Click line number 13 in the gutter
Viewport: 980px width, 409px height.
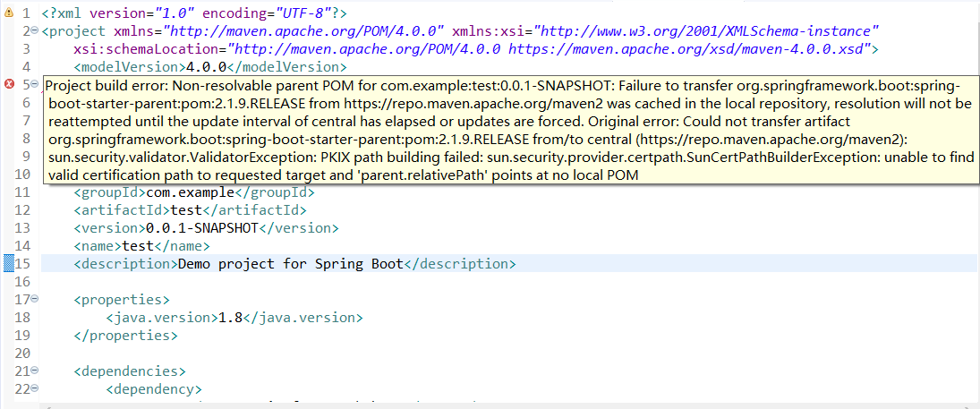coord(21,227)
